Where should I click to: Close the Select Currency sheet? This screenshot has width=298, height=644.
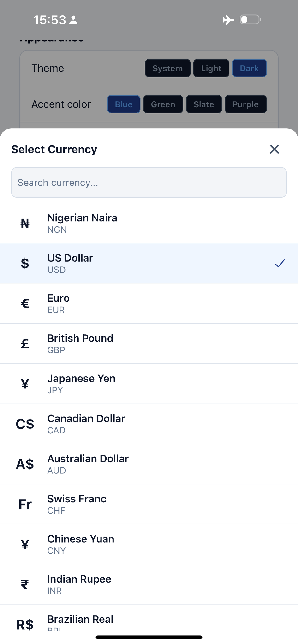coord(274,149)
